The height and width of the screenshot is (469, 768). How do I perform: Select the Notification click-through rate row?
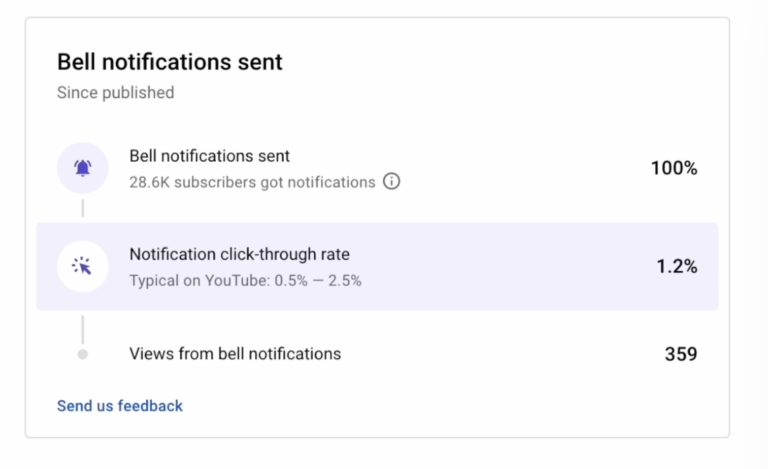pyautogui.click(x=377, y=266)
